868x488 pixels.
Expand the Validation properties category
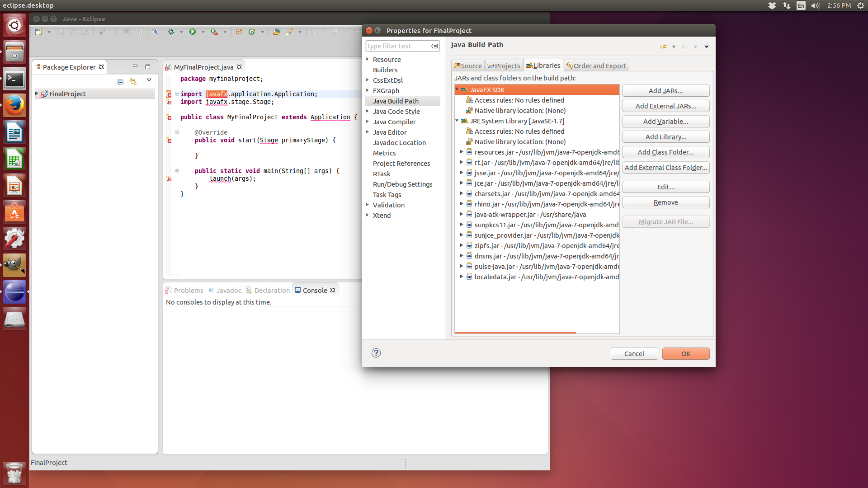tap(367, 205)
